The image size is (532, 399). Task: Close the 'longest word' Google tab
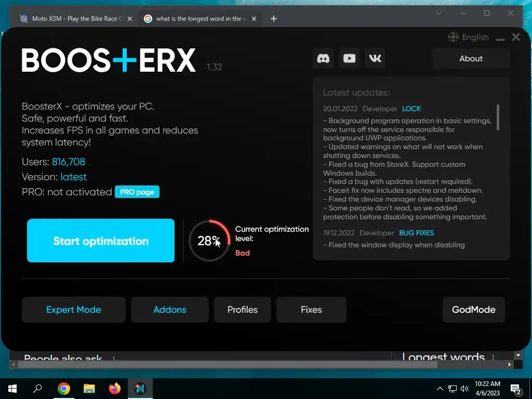(254, 19)
